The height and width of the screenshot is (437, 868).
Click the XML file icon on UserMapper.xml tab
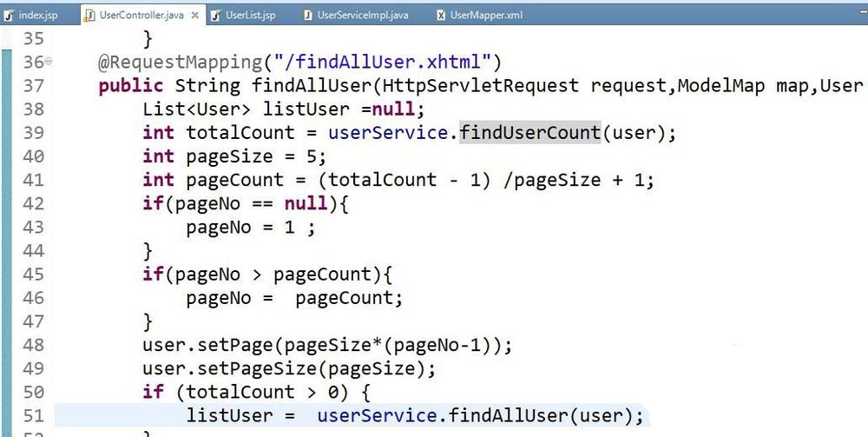click(x=441, y=16)
